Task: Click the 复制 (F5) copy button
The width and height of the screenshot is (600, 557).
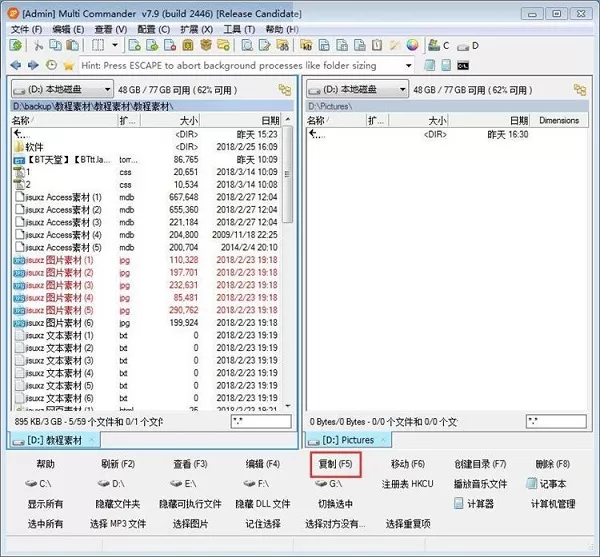Action: (336, 464)
